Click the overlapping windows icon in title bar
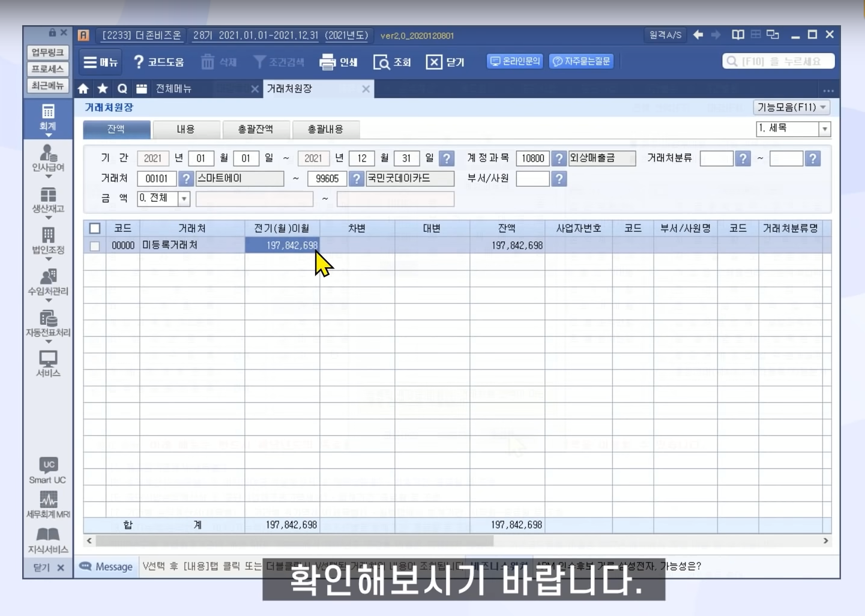865x616 pixels. (773, 35)
